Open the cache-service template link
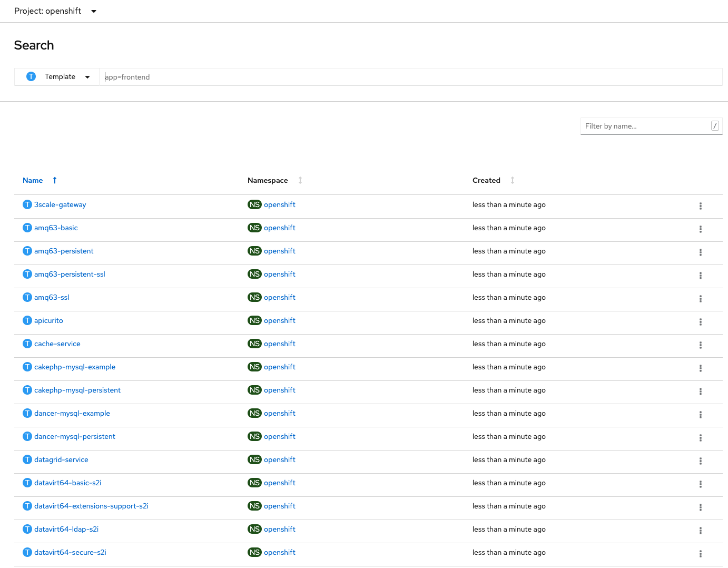This screenshot has width=728, height=568. tap(57, 344)
